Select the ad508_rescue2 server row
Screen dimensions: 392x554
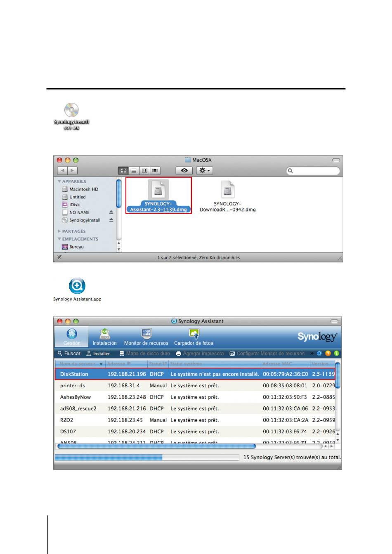(x=195, y=408)
